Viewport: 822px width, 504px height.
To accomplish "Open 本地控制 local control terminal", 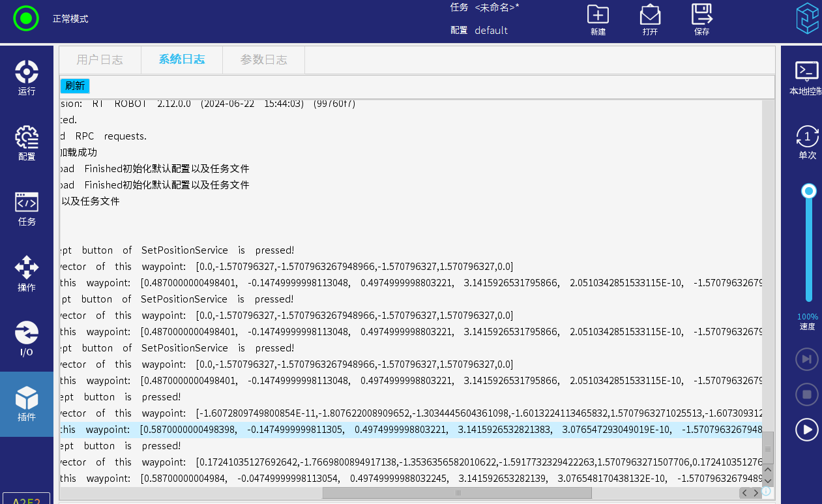I will pyautogui.click(x=806, y=78).
